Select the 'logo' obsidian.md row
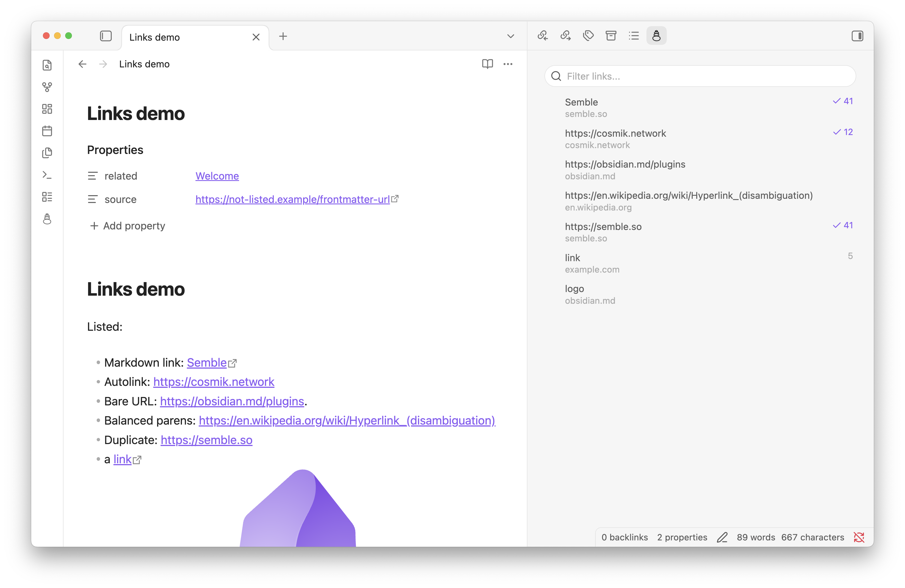The height and width of the screenshot is (588, 905). (x=700, y=294)
